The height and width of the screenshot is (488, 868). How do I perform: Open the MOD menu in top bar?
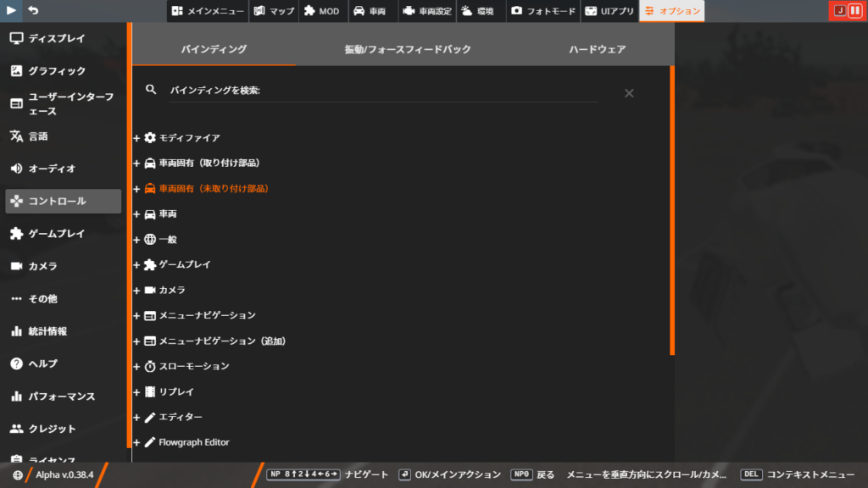(321, 11)
